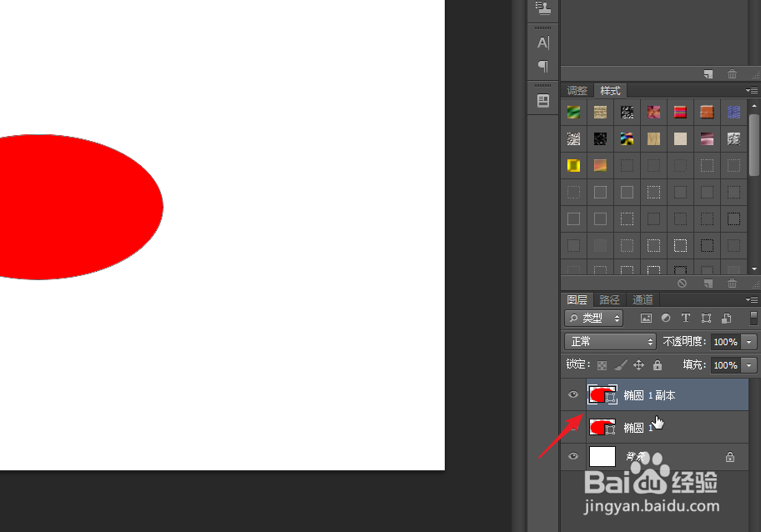Apply the rainbow color blob style swatch
Screen dimensions: 761x532
pyautogui.click(x=627, y=139)
